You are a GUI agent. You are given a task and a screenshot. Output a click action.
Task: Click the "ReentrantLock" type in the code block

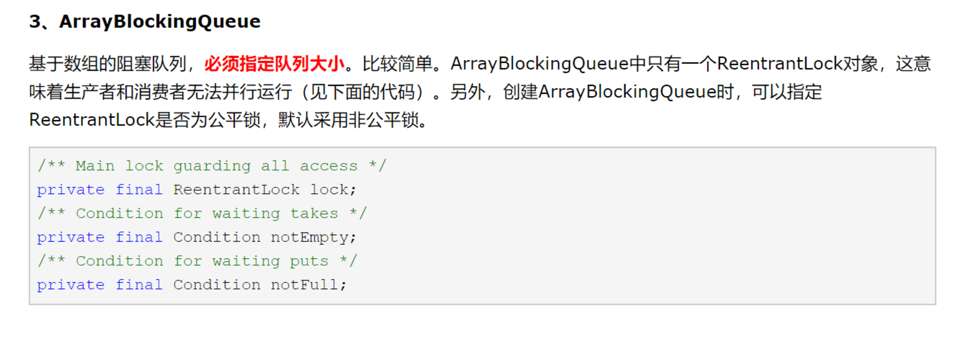point(236,190)
